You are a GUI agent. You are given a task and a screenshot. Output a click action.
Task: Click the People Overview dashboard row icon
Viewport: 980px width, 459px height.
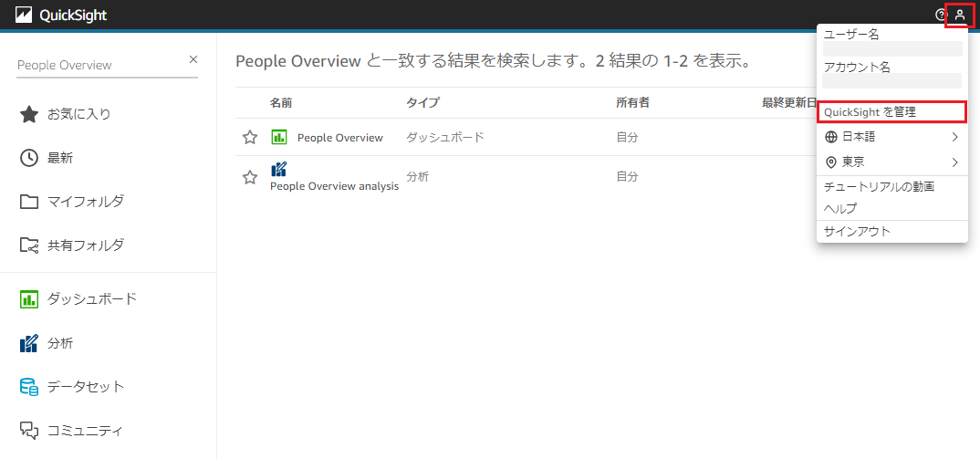pyautogui.click(x=278, y=137)
